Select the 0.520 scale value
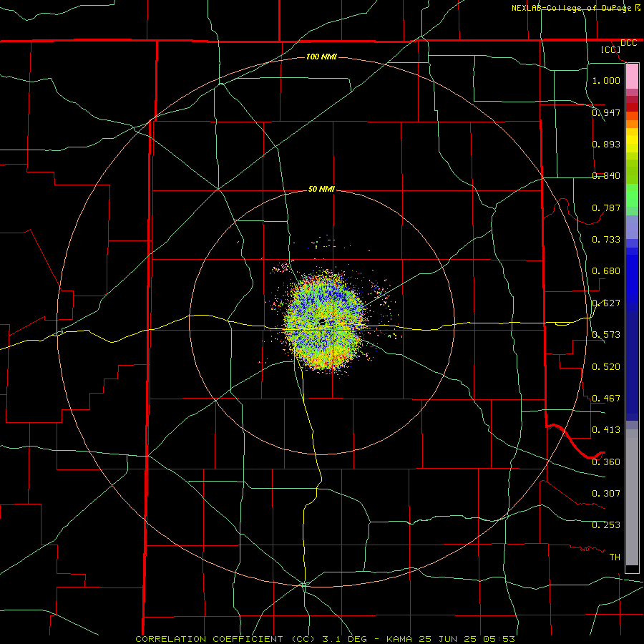The height and width of the screenshot is (644, 644). point(606,366)
